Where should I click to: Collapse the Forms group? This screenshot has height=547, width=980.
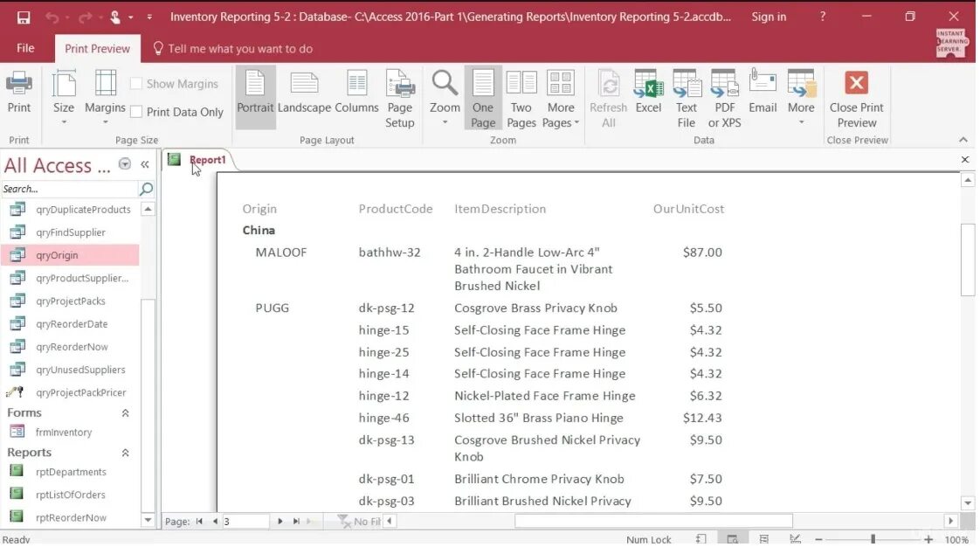tap(125, 413)
